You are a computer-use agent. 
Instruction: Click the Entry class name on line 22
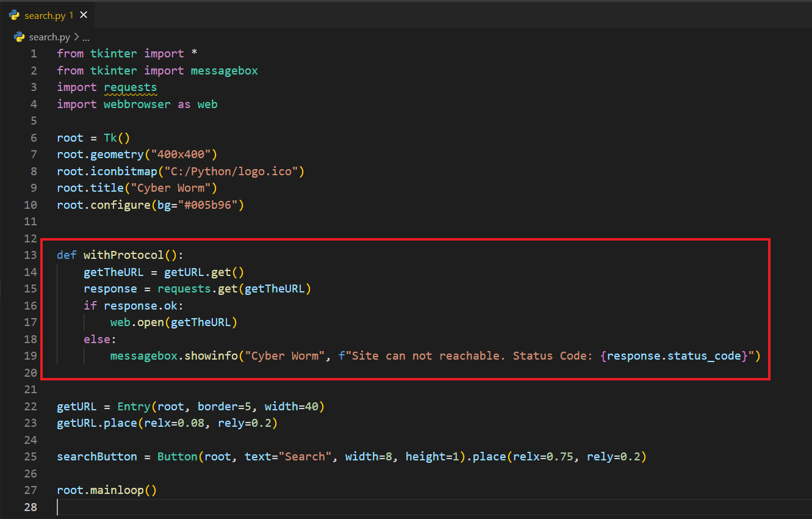(134, 406)
